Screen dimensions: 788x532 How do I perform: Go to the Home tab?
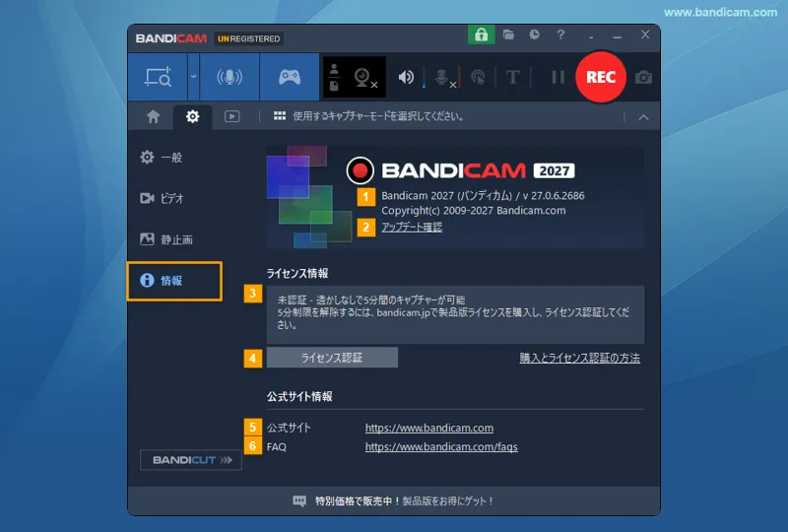[154, 116]
